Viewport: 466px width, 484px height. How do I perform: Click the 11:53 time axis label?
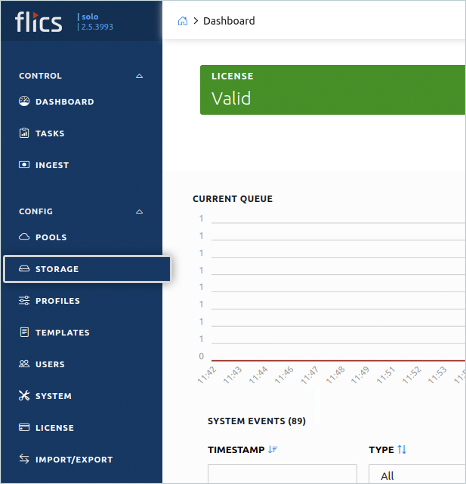[x=437, y=375]
